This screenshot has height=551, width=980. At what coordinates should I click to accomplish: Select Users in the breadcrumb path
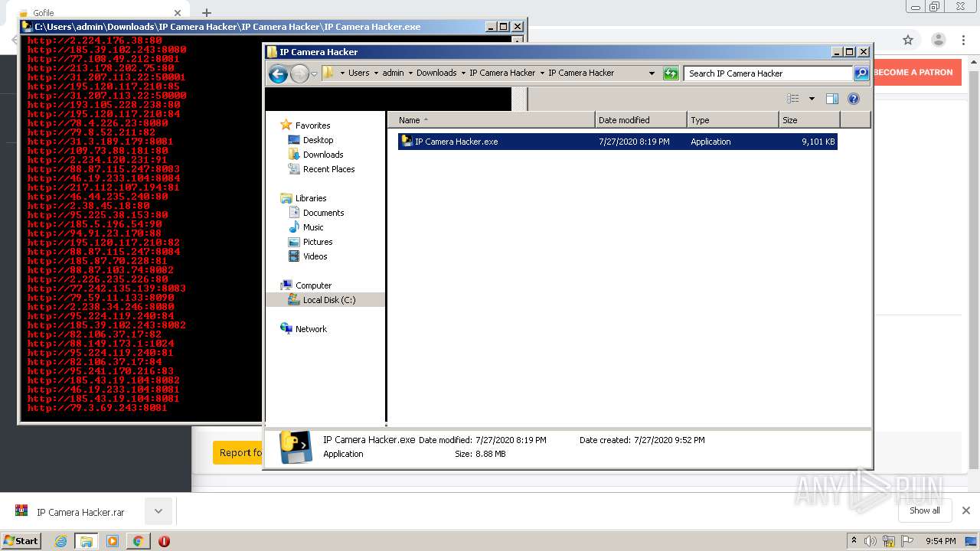click(358, 73)
